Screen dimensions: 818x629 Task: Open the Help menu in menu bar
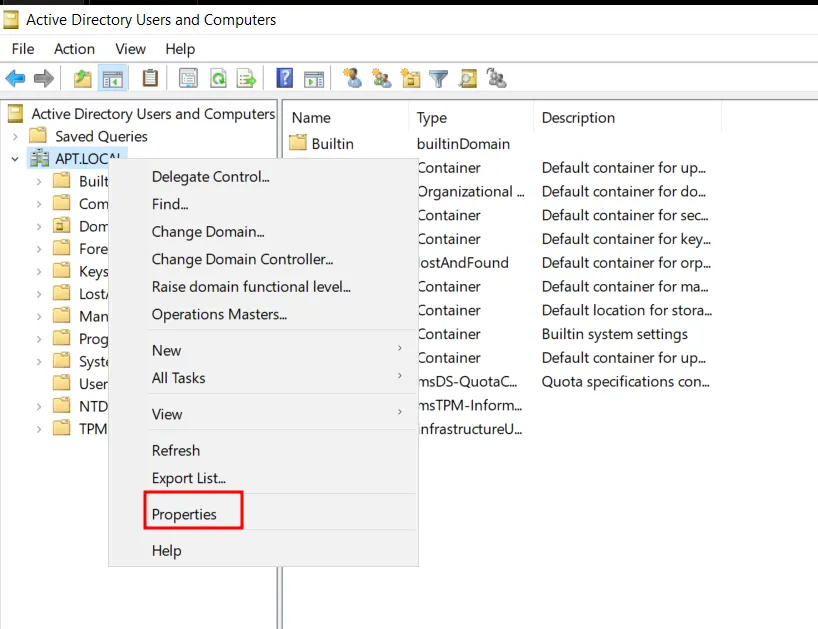tap(180, 49)
